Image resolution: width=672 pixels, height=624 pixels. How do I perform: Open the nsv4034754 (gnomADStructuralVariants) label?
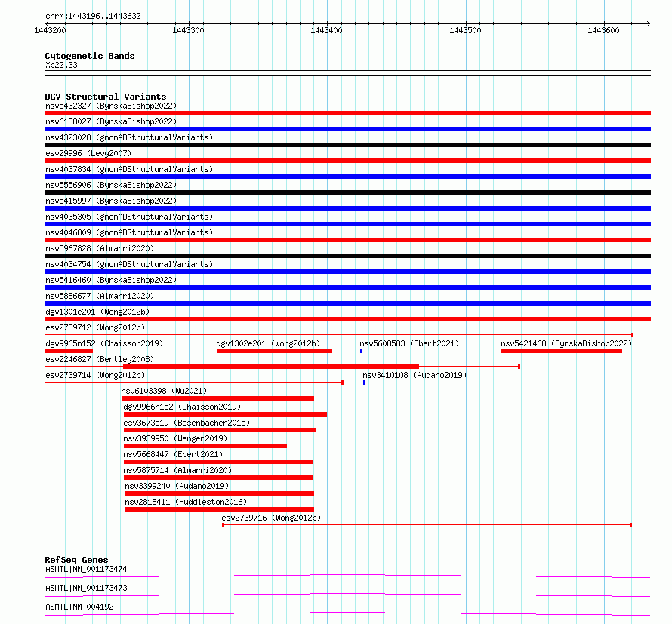coord(129,264)
